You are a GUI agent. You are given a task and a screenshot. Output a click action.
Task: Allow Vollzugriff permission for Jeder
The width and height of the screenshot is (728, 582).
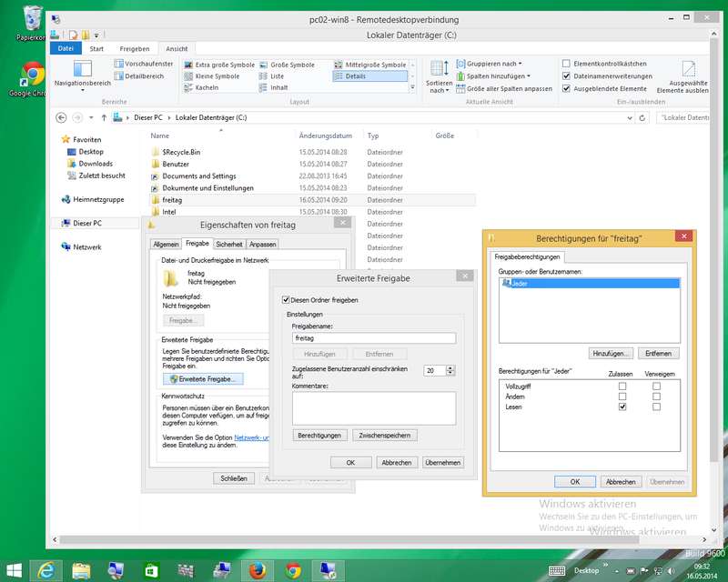click(622, 386)
